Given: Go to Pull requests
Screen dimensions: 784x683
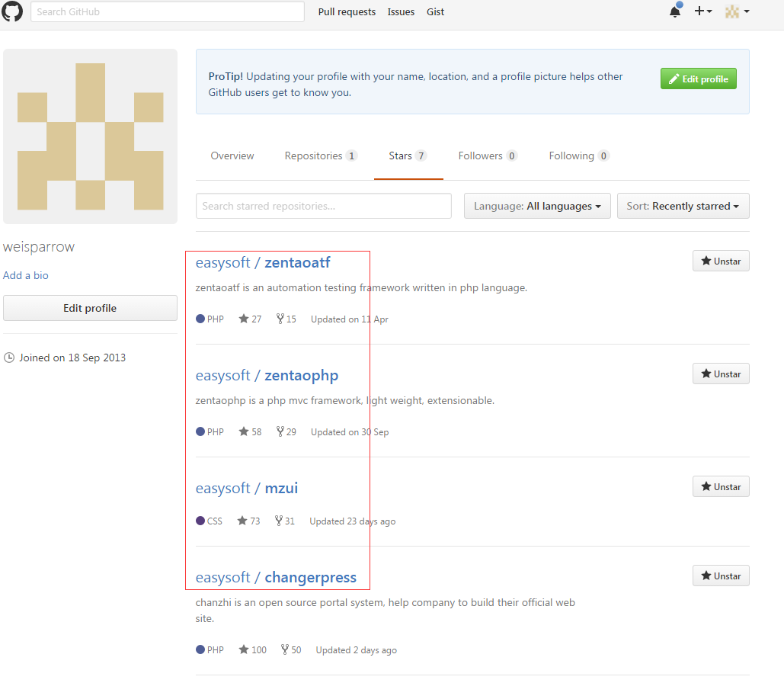Looking at the screenshot, I should [x=347, y=11].
